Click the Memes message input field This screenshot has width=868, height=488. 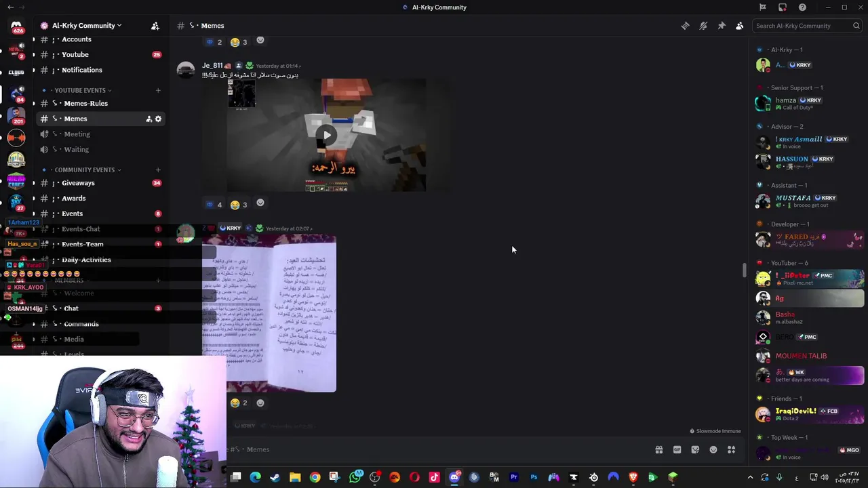(434, 449)
